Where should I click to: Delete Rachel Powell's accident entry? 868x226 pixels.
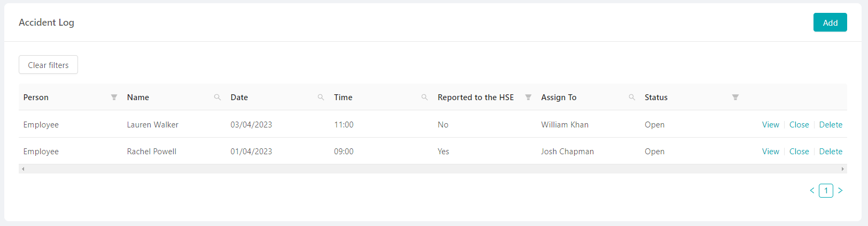point(831,152)
